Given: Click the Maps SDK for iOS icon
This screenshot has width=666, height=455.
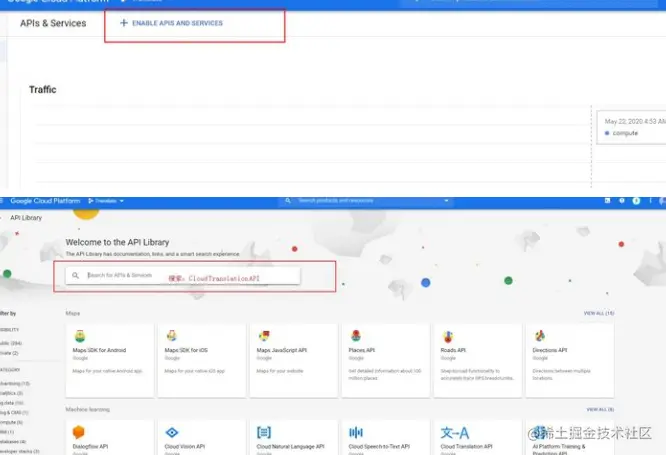Looking at the screenshot, I should [x=172, y=336].
